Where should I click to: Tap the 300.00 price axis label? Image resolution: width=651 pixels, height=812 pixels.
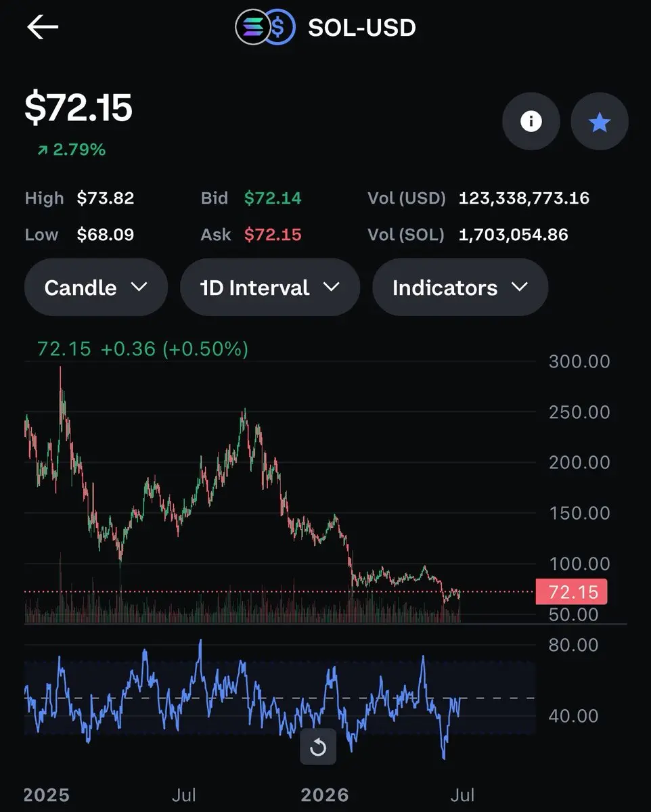pos(579,361)
